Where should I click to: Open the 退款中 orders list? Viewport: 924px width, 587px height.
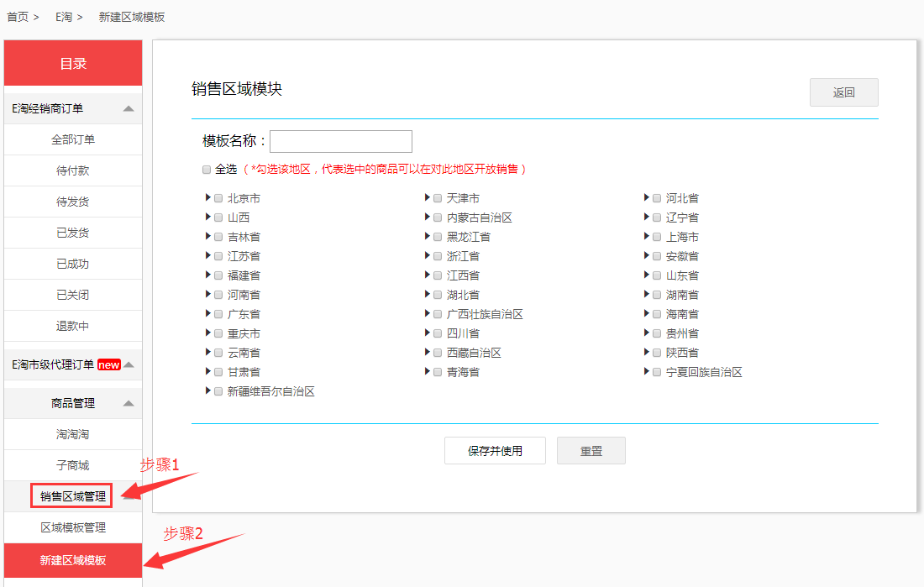(73, 326)
